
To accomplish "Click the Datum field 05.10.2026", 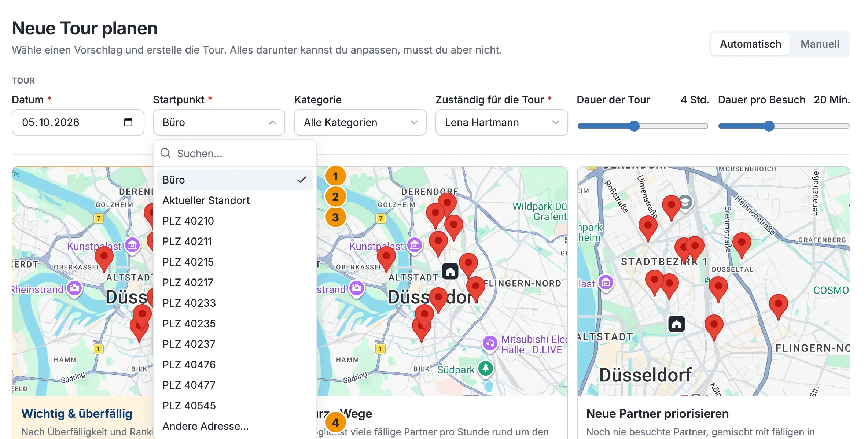I will (x=78, y=122).
